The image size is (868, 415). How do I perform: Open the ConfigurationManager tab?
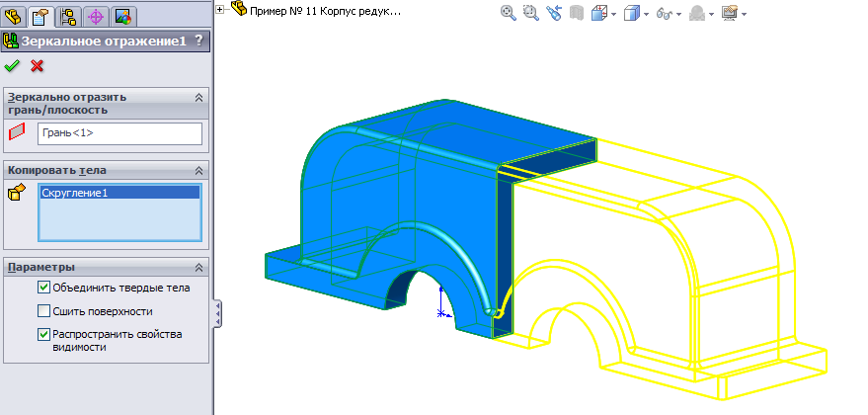coord(69,17)
